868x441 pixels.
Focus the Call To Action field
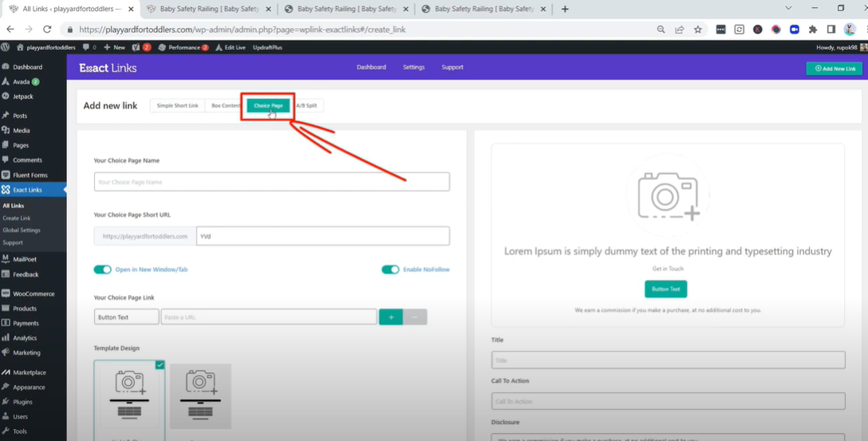coord(669,401)
